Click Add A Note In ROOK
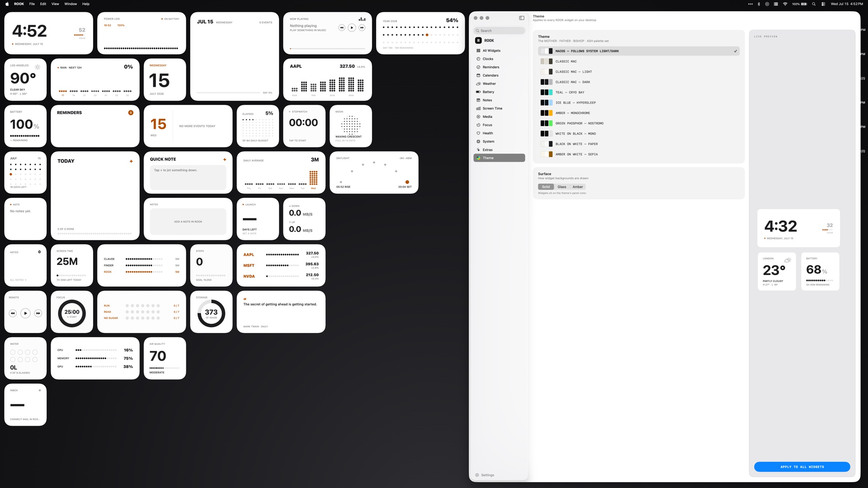The width and height of the screenshot is (868, 488). click(x=188, y=222)
